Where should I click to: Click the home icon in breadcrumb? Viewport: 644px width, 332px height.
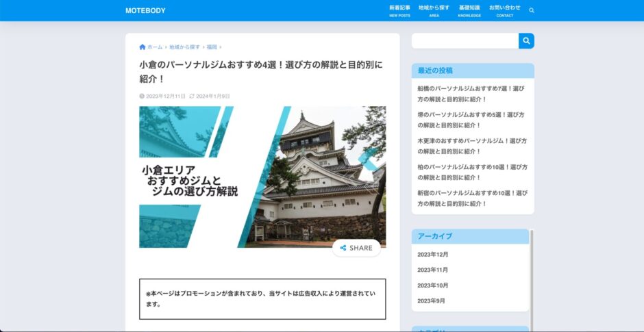pyautogui.click(x=143, y=47)
